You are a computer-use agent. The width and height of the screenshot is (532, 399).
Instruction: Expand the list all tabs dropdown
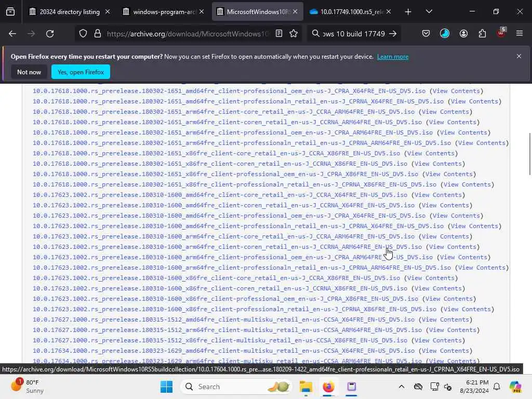429,12
